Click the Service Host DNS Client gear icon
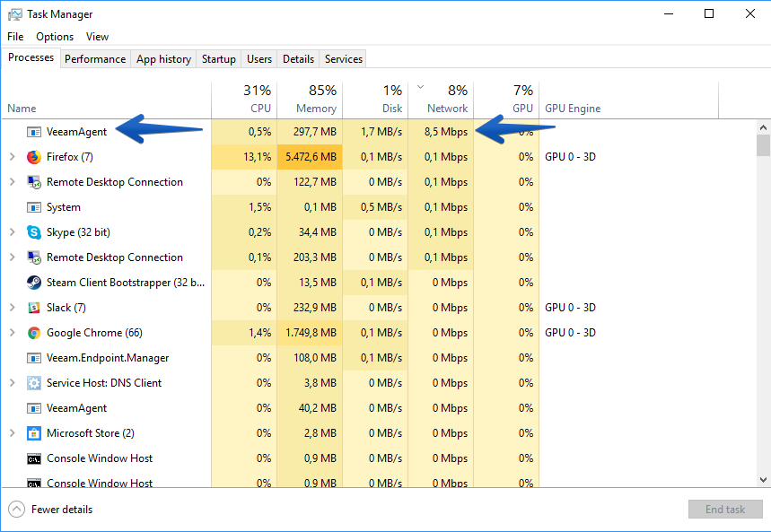This screenshot has width=771, height=532. point(34,383)
